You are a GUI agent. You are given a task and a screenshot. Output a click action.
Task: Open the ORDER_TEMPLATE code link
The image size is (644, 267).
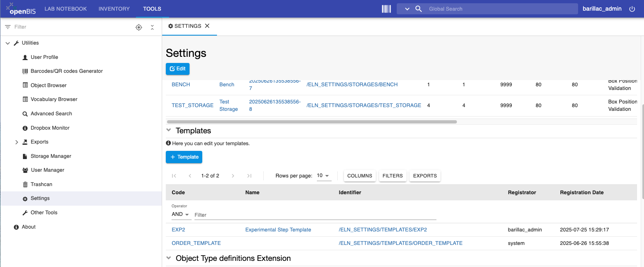click(x=196, y=243)
